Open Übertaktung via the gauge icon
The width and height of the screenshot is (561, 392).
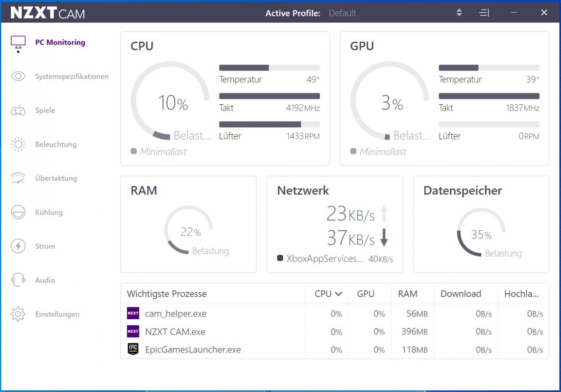point(18,178)
